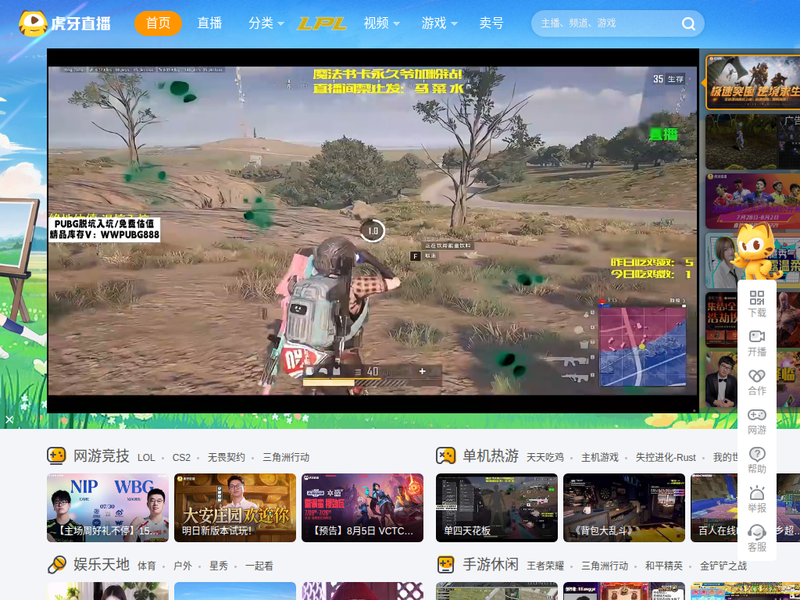Viewport: 800px width, 600px height.
Task: Open the 《背包大乱斗》 stream card
Action: click(624, 508)
